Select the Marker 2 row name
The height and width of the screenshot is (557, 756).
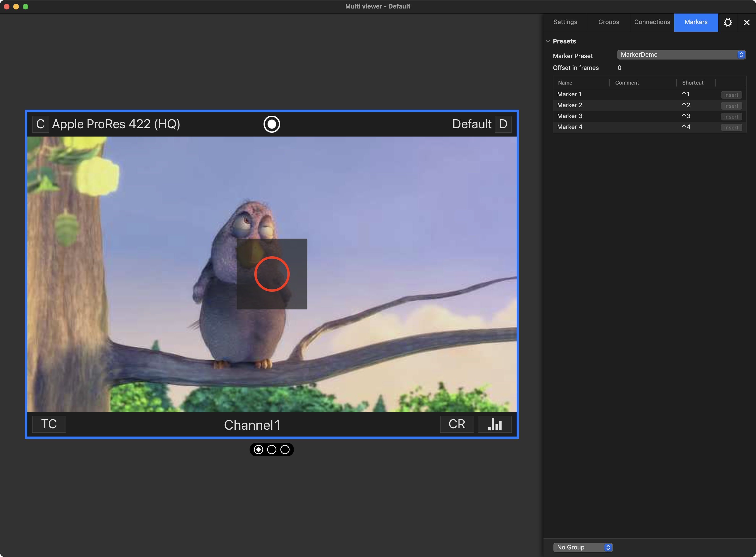point(569,105)
